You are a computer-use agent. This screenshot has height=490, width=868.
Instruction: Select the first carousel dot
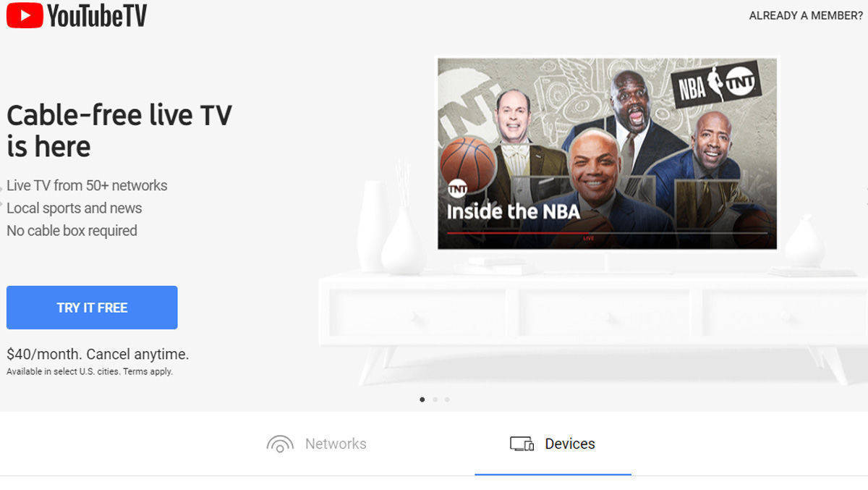point(422,400)
